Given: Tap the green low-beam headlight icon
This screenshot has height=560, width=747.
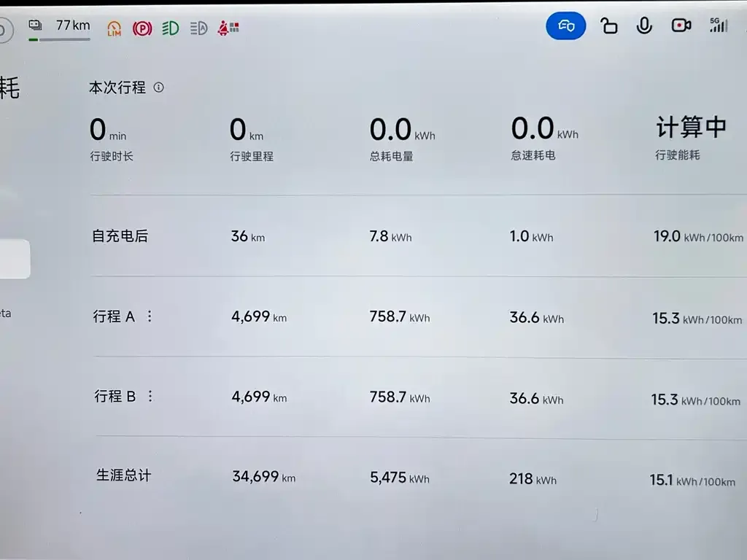Looking at the screenshot, I should click(170, 28).
